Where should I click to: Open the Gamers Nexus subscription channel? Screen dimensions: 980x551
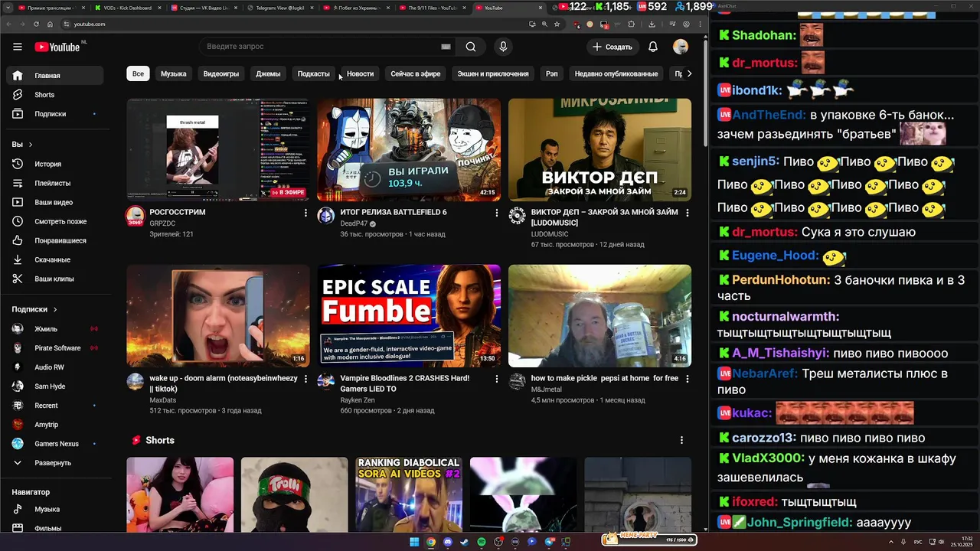tap(54, 444)
